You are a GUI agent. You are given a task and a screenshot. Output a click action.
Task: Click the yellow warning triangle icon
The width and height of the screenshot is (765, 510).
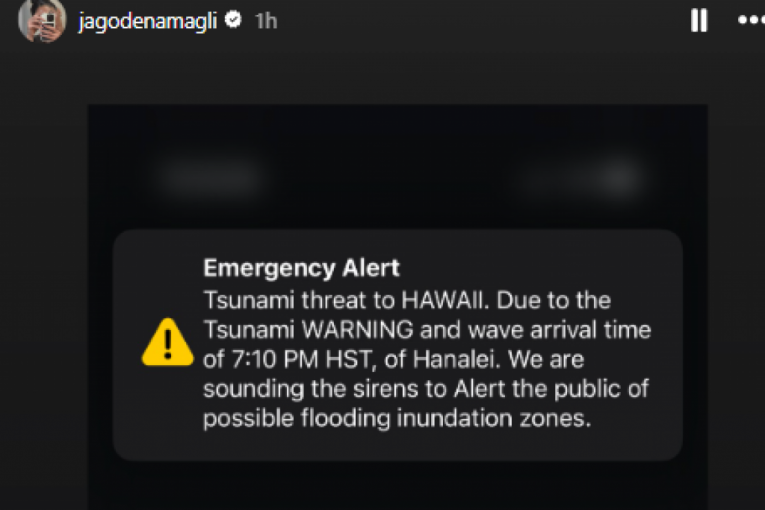click(168, 342)
